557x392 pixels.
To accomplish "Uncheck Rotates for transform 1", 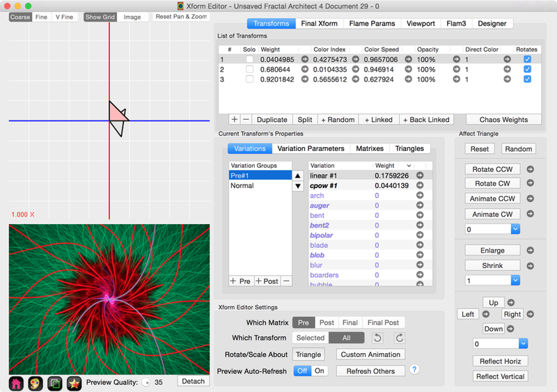I will [527, 59].
